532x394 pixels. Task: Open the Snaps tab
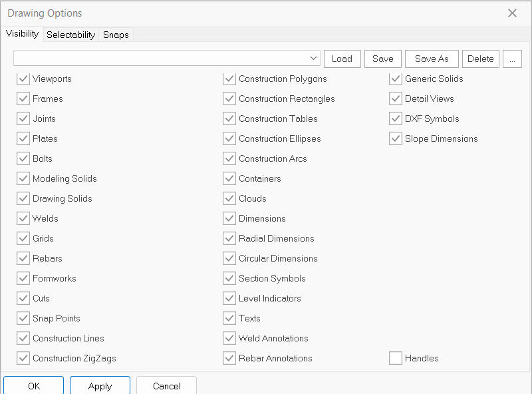coord(116,35)
